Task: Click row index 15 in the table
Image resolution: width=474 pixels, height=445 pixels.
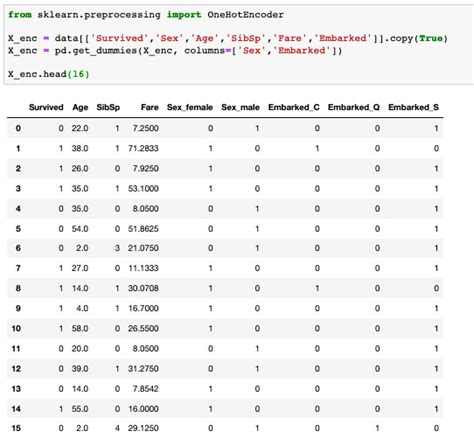Action: point(16,428)
